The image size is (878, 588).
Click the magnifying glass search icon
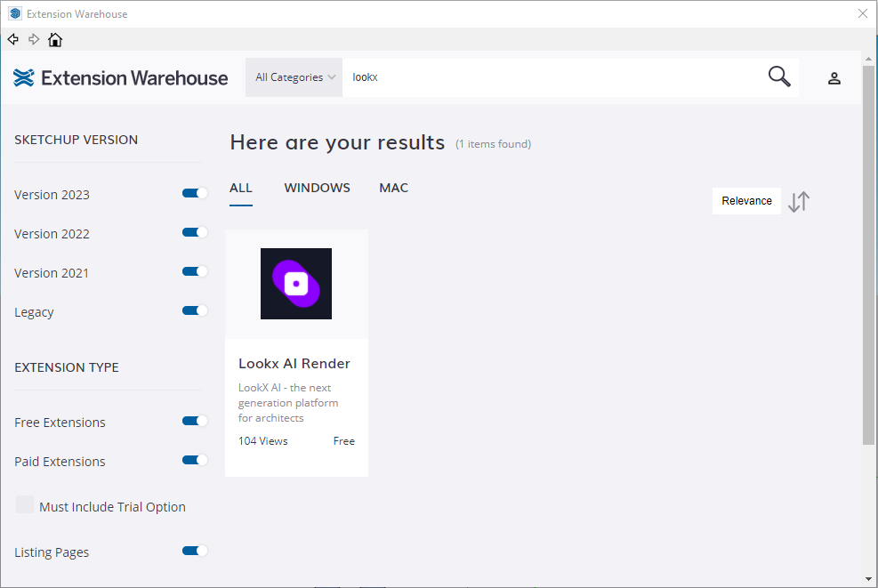tap(779, 77)
